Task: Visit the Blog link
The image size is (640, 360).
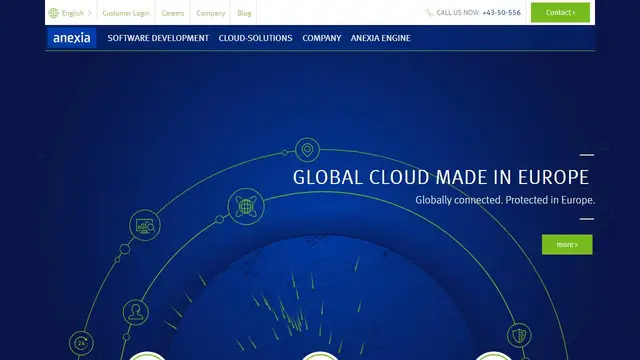Action: pyautogui.click(x=244, y=13)
